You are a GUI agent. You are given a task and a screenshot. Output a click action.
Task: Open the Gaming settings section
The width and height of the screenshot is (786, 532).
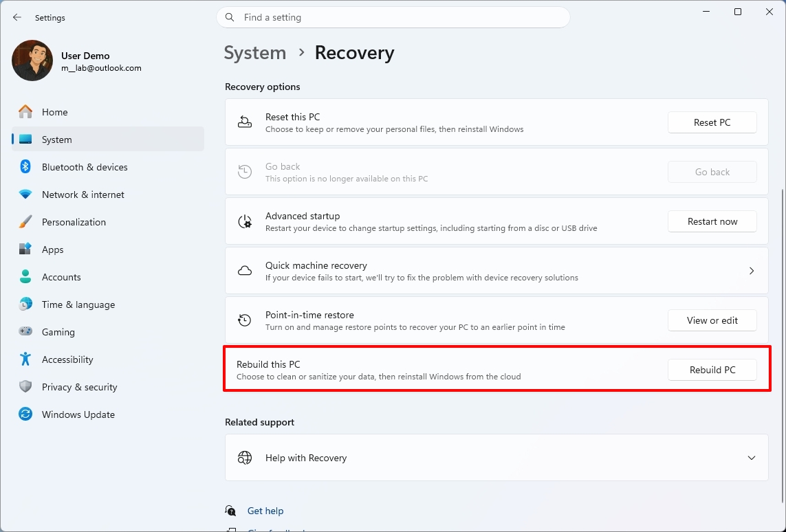click(108, 331)
